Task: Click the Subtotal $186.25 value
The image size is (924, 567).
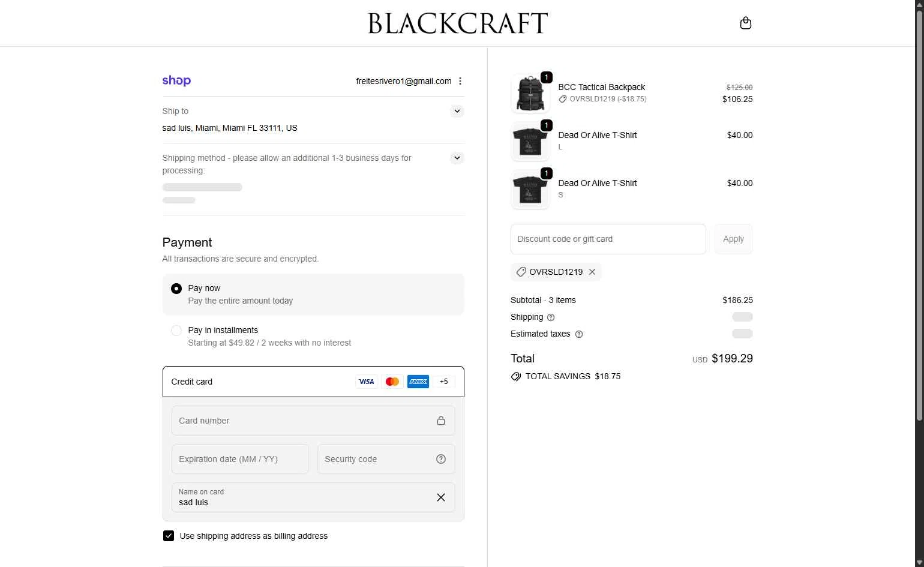Action: click(737, 300)
